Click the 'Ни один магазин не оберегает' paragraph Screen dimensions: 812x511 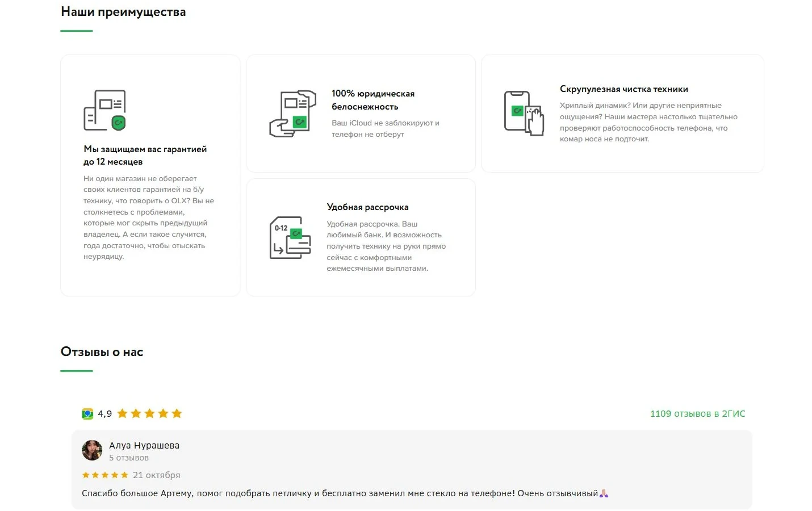click(149, 217)
